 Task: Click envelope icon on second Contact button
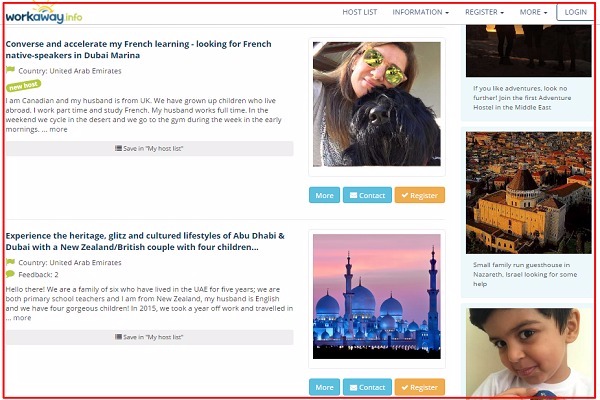pyautogui.click(x=353, y=387)
